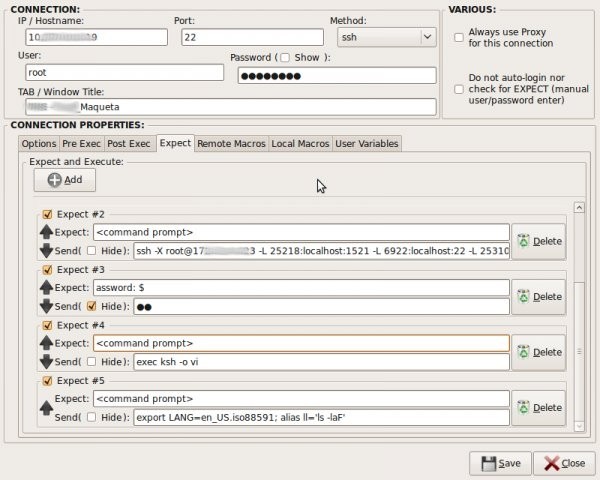Screen dimensions: 600x480
Task: Click the Password input field
Action: point(337,76)
